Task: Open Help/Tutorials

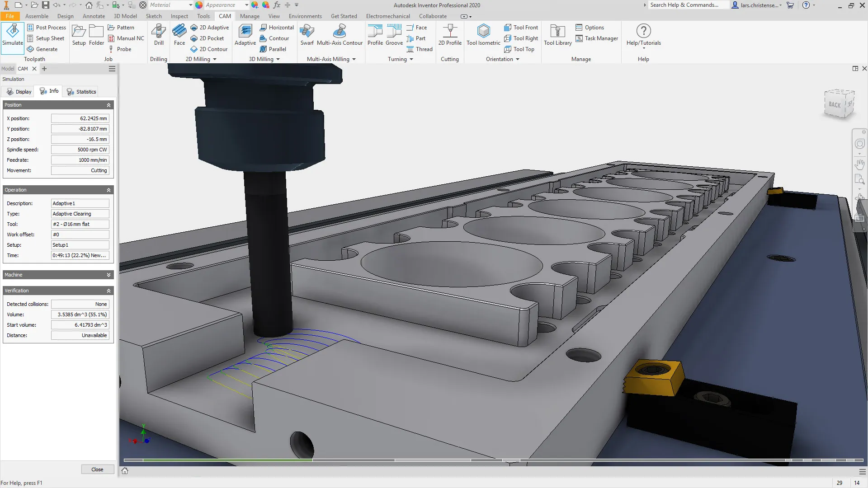Action: 643,35
